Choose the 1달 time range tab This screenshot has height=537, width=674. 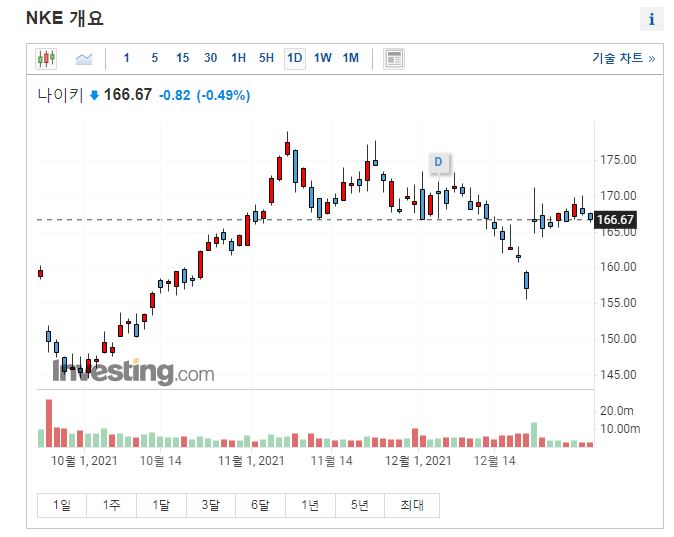tap(161, 505)
